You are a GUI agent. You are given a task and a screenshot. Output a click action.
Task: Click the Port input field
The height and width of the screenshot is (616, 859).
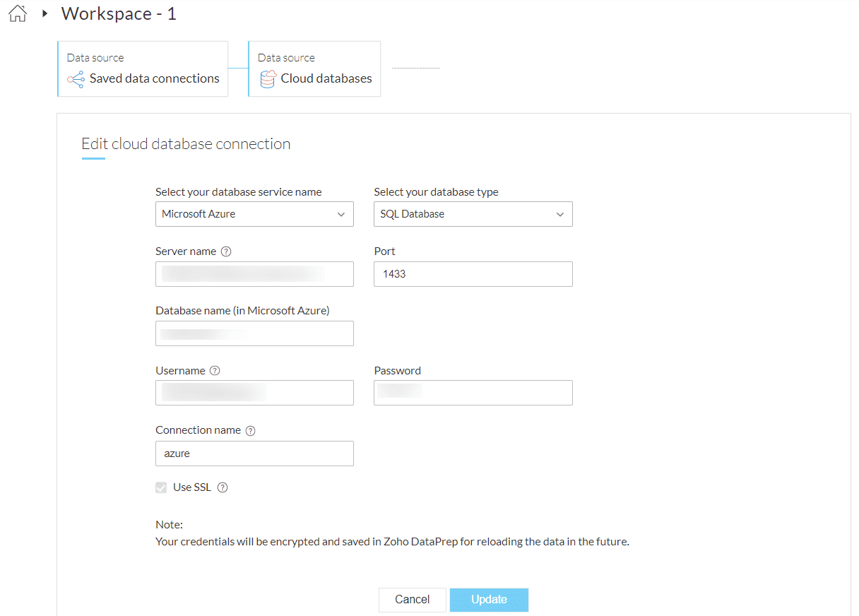tap(473, 274)
